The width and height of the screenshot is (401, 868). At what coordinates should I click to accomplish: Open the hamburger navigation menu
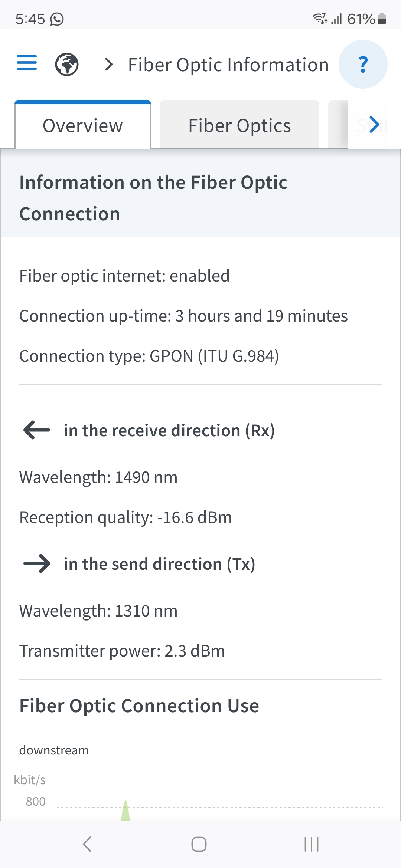tap(27, 63)
